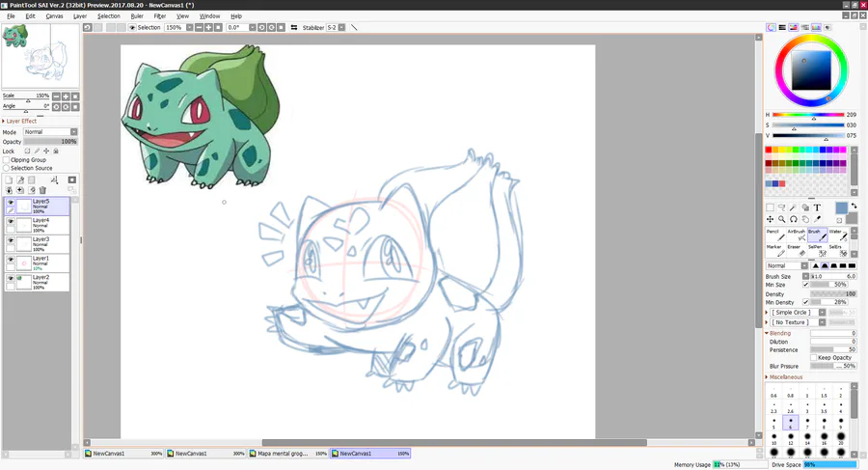Create a new linework layer

20,180
